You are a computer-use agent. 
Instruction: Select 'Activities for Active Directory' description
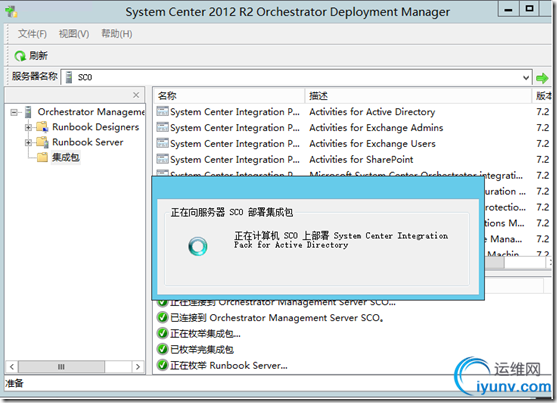click(372, 112)
